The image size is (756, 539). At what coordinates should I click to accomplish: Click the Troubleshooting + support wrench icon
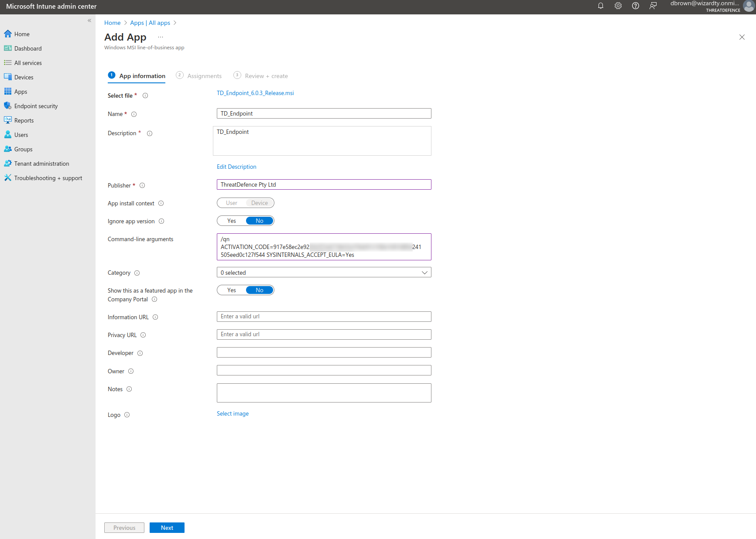pos(8,178)
